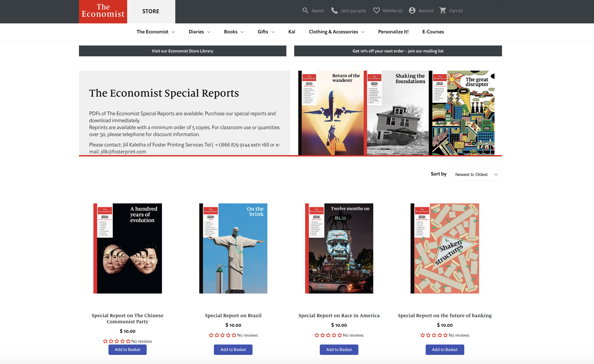
Task: Click No reviews under Brazil report
Action: coord(247,335)
